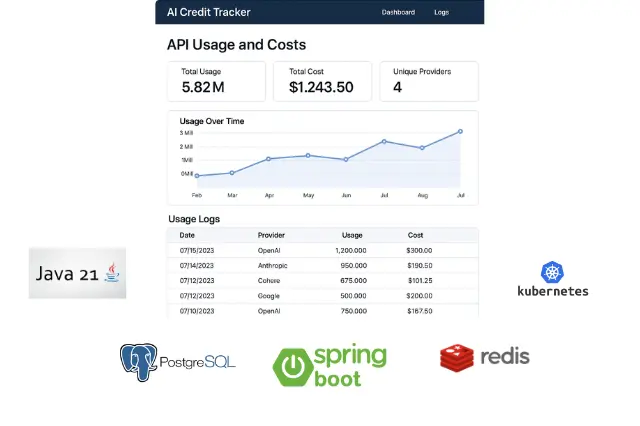Open the Dashboard nav item
Screen dimensions: 640x426
(398, 12)
